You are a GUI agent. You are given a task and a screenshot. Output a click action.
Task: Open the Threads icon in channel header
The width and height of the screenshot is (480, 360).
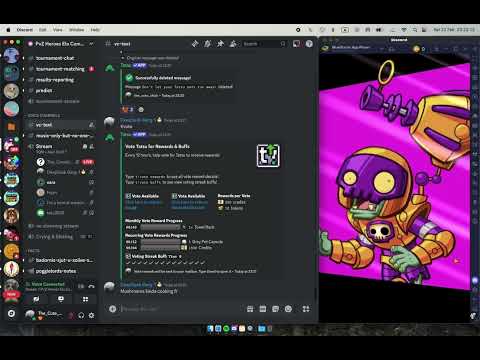point(195,44)
